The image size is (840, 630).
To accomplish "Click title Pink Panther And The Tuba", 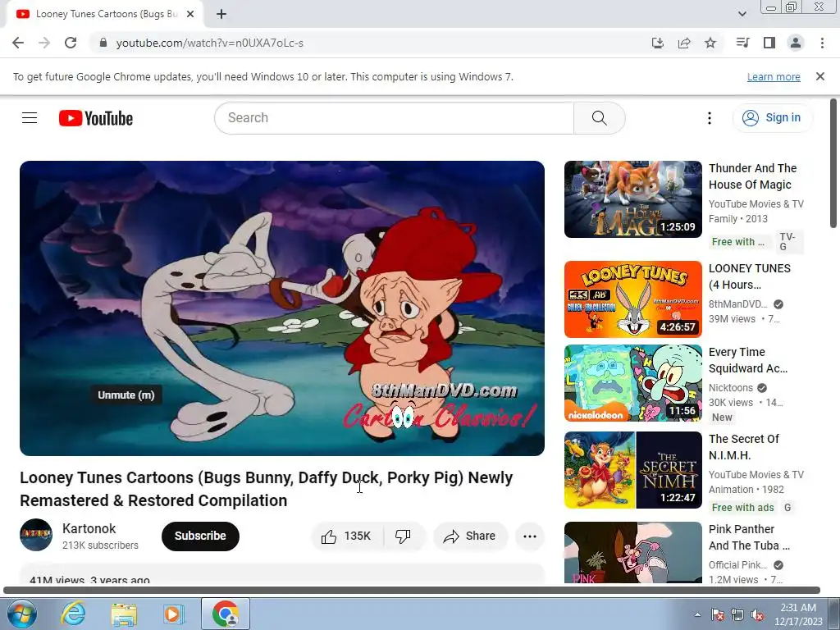I will click(x=749, y=537).
